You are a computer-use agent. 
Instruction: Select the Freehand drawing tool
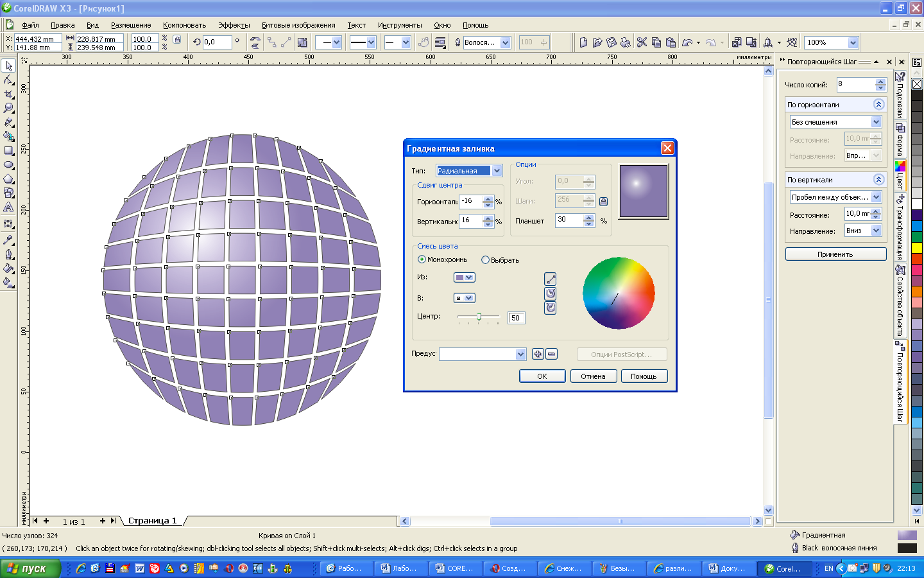click(x=8, y=123)
